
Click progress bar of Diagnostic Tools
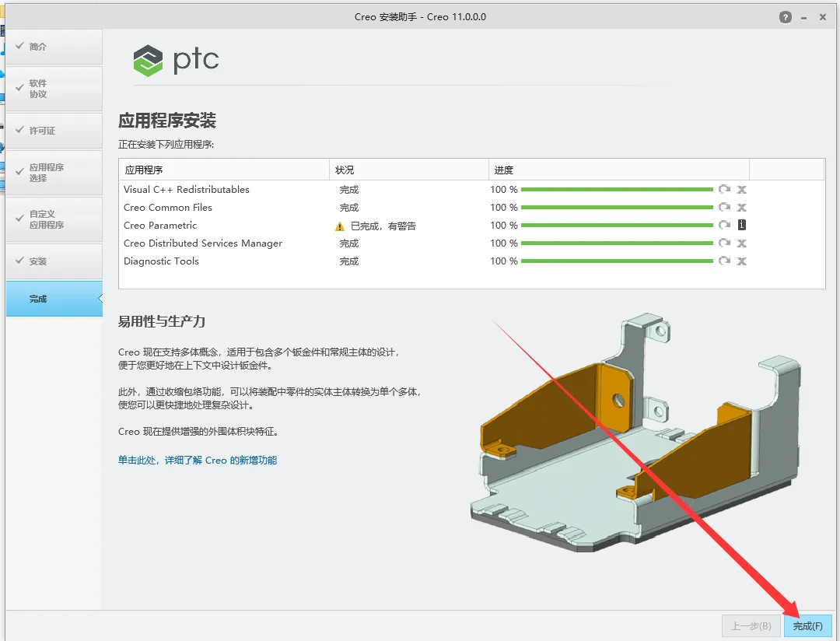click(x=617, y=261)
